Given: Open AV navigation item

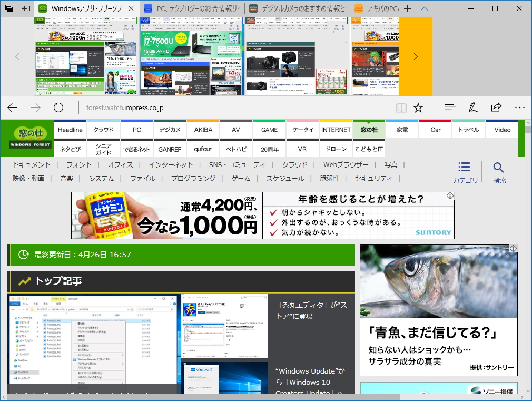Looking at the screenshot, I should pos(236,130).
